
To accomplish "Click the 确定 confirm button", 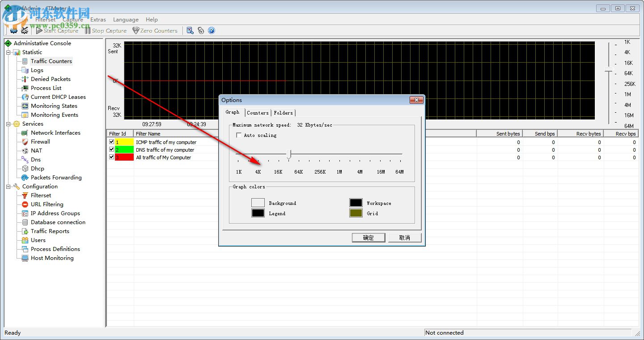I will click(369, 238).
